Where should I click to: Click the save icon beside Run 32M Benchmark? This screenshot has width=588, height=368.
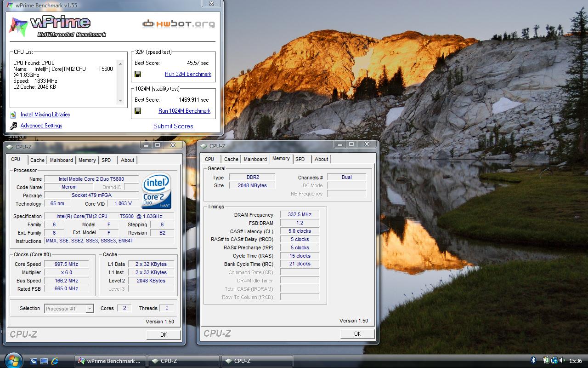point(138,74)
